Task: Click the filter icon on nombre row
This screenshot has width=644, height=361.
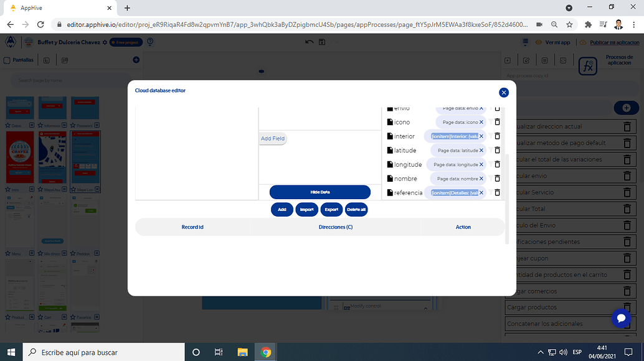Action: click(490, 179)
